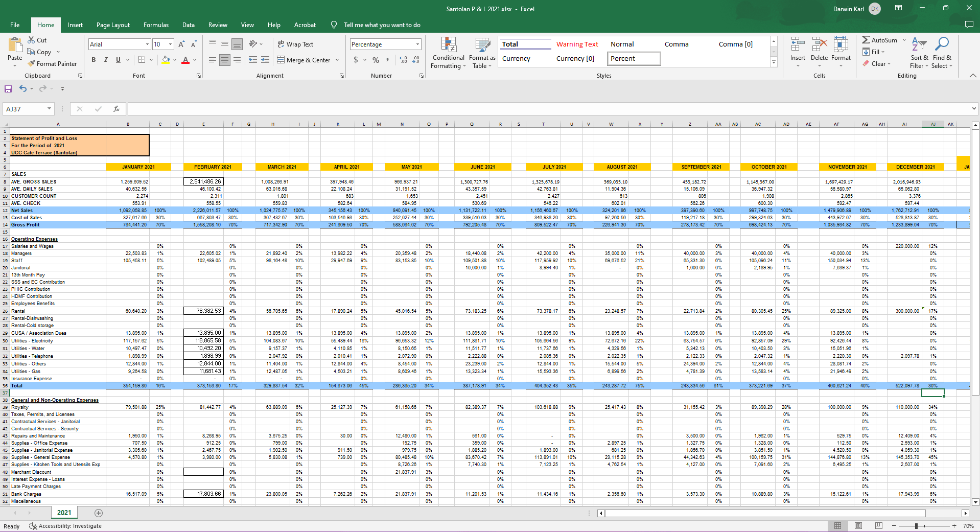
Task: Open the Percentage number format dropdown
Action: coord(417,44)
